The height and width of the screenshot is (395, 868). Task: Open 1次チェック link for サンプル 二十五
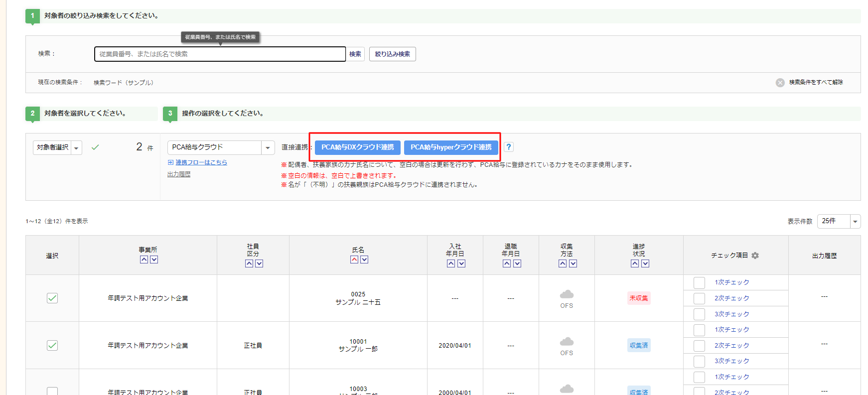click(732, 282)
